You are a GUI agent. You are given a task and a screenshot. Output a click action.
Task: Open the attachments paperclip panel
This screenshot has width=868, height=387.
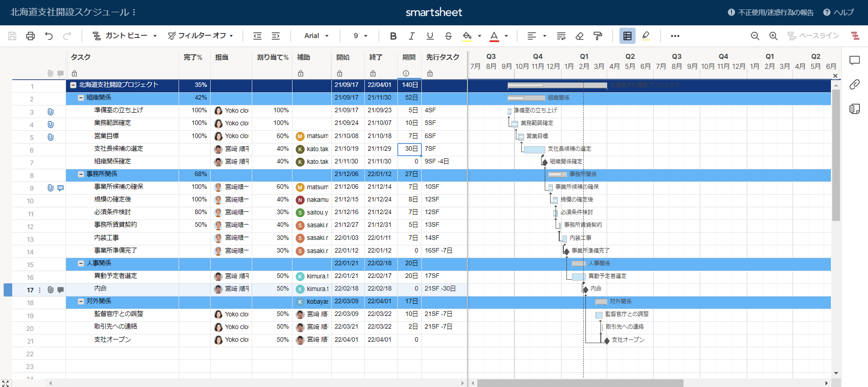point(854,84)
